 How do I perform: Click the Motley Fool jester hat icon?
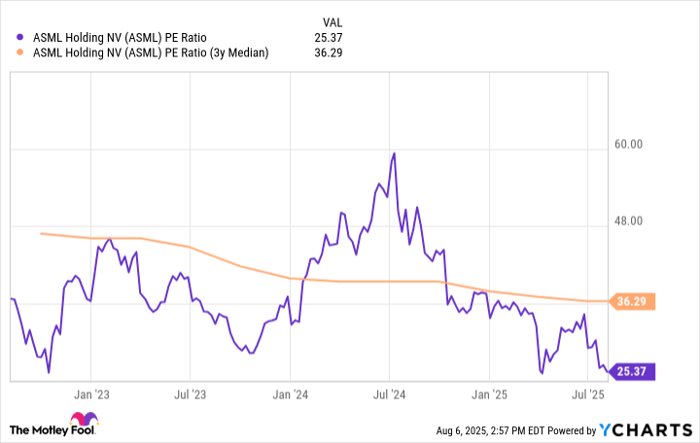tap(84, 419)
